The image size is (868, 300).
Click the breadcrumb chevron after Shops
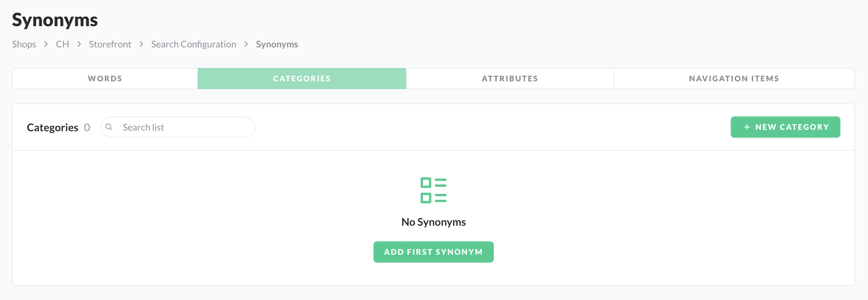(x=46, y=44)
